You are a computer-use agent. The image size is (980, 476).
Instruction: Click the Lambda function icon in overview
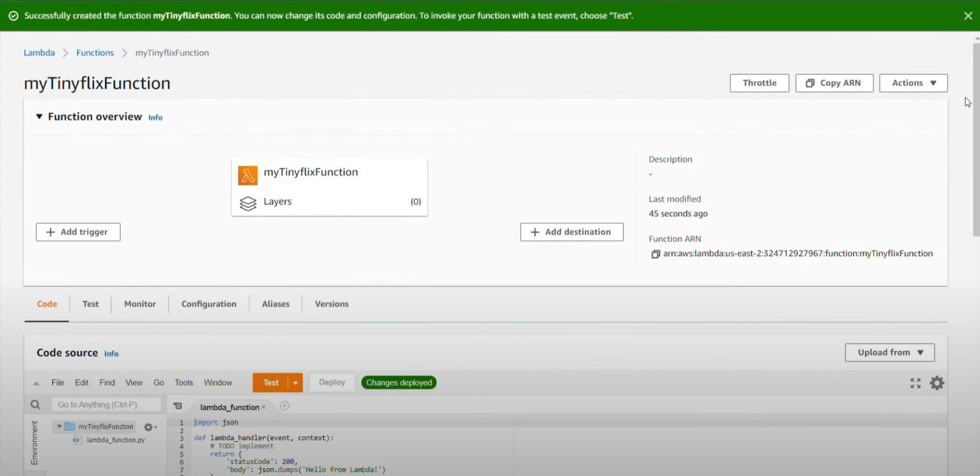click(247, 175)
